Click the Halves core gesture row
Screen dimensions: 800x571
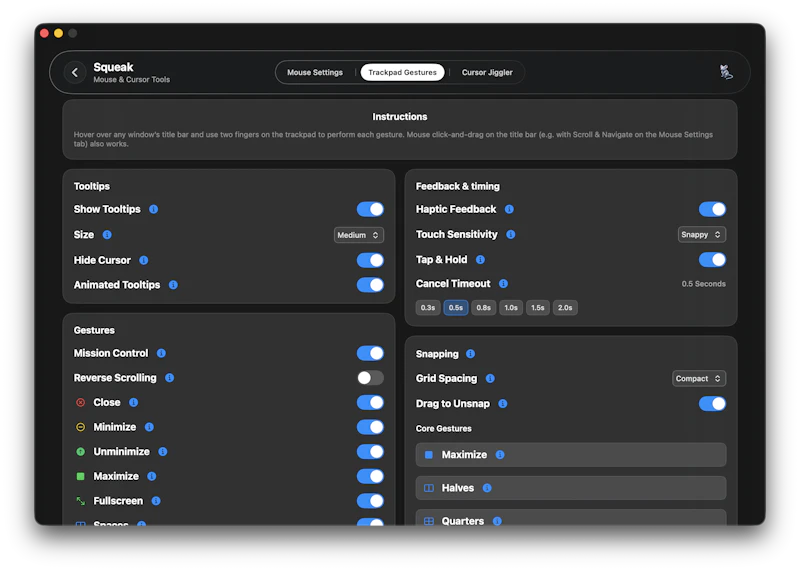click(571, 488)
